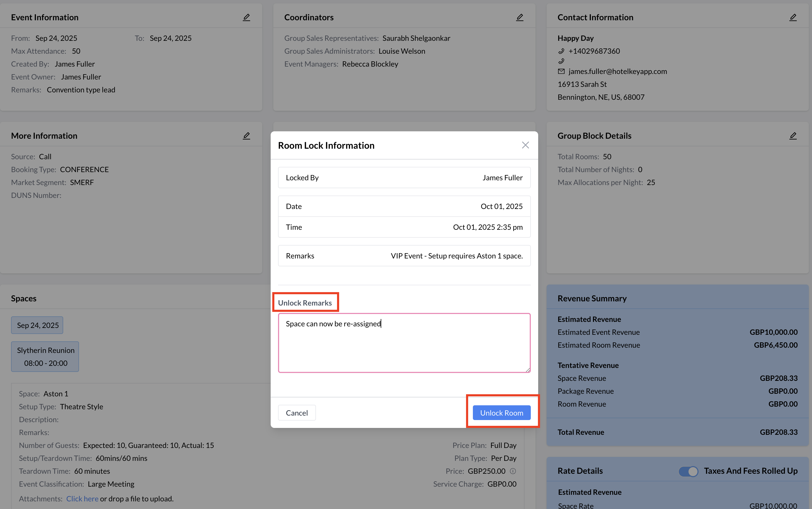Select the Slytherin Reunion 08:00 - 20:00 tab

[45, 357]
